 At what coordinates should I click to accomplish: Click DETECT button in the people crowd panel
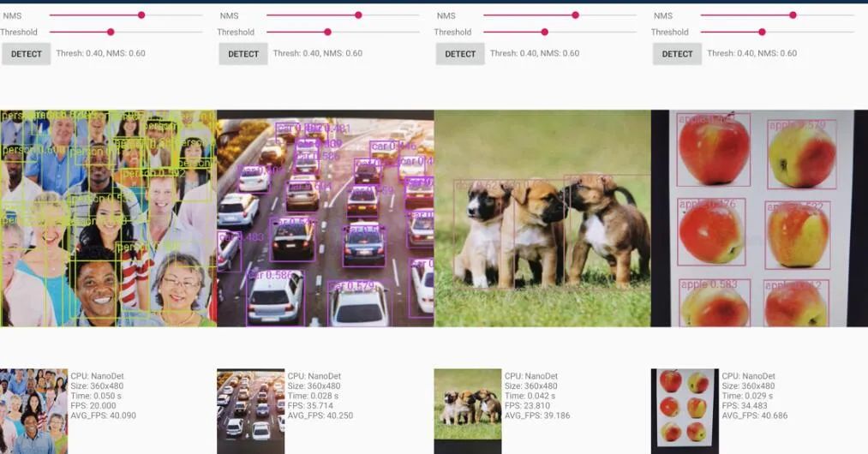26,54
